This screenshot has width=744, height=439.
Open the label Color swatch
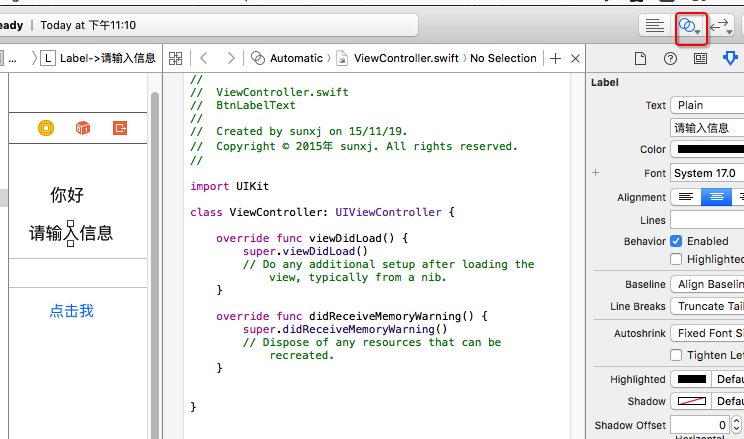point(707,149)
